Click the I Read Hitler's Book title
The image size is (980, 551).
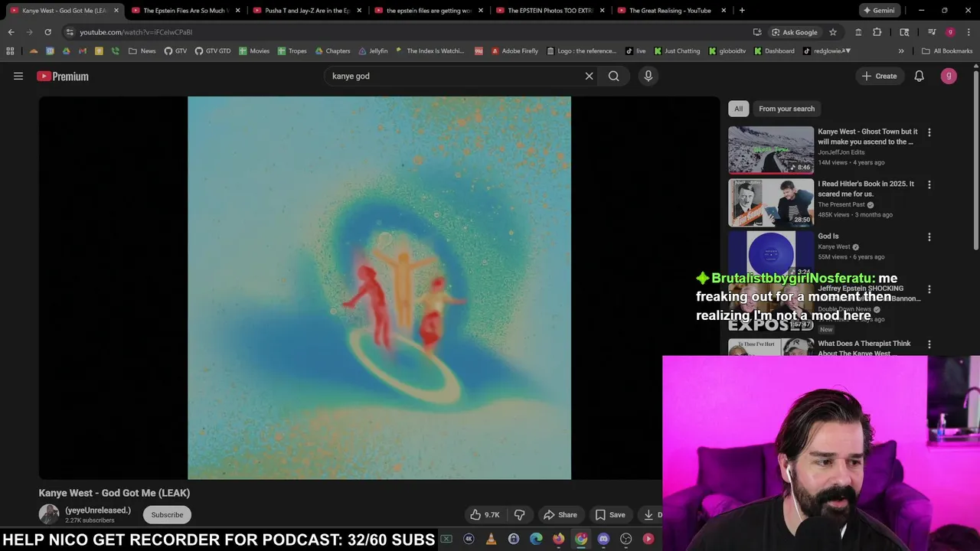point(866,188)
